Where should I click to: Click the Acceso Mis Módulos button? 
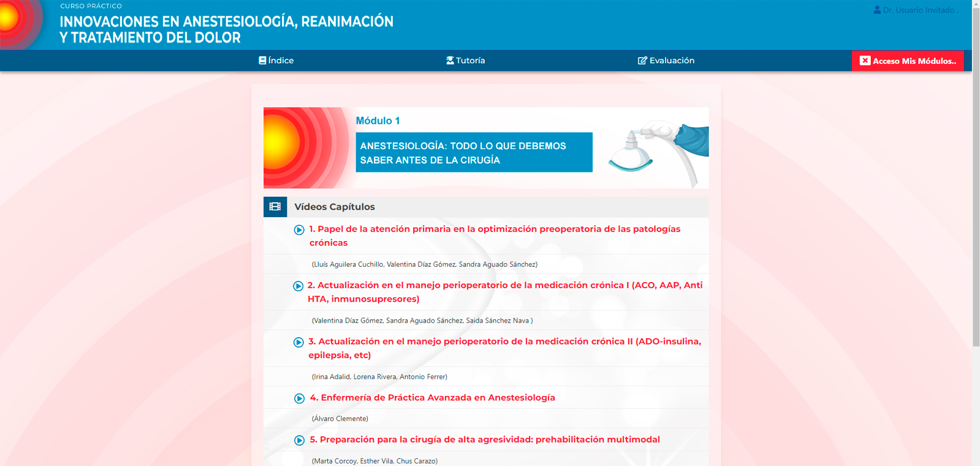908,61
